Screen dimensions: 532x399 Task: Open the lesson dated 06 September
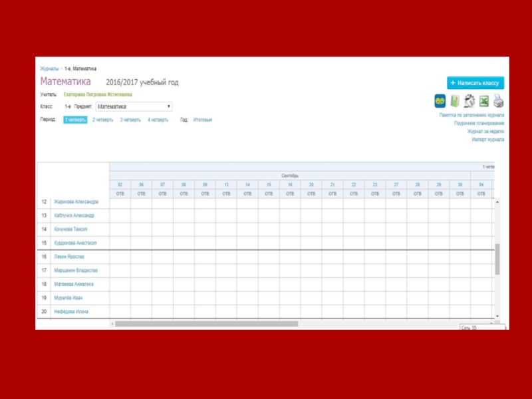[x=141, y=185]
